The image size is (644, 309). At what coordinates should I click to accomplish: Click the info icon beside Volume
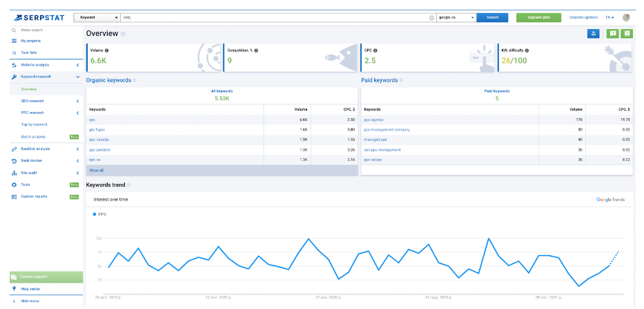click(x=107, y=50)
